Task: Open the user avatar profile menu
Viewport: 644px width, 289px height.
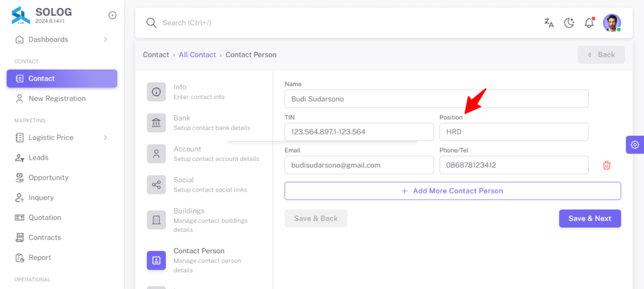Action: 612,23
